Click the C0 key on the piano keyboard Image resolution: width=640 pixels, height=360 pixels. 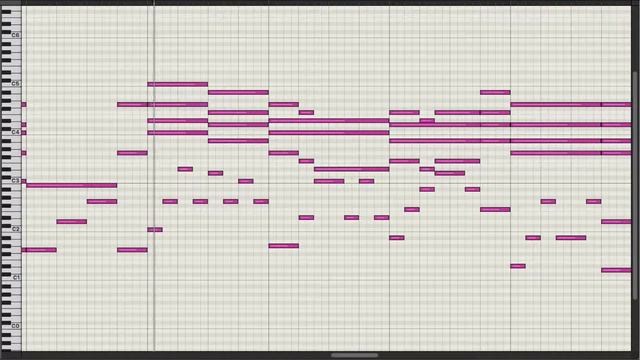click(x=11, y=326)
